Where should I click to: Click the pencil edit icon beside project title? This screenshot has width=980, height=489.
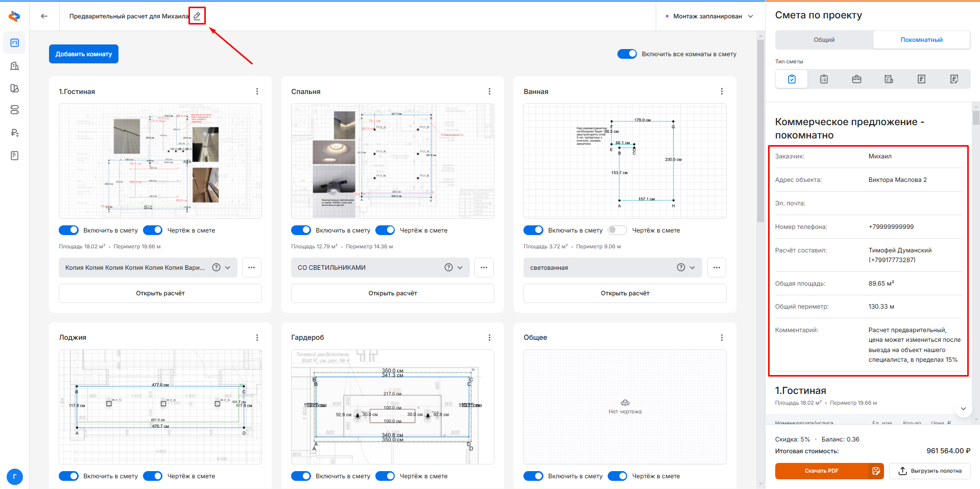coord(197,16)
